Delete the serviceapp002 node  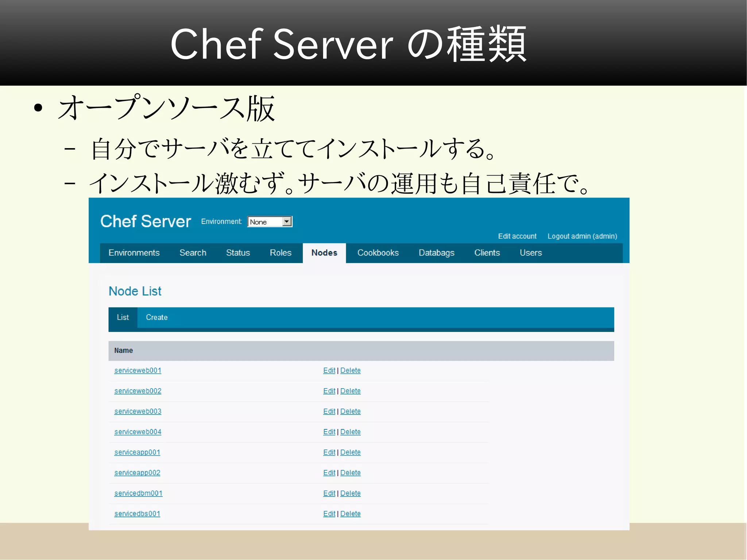tap(350, 472)
